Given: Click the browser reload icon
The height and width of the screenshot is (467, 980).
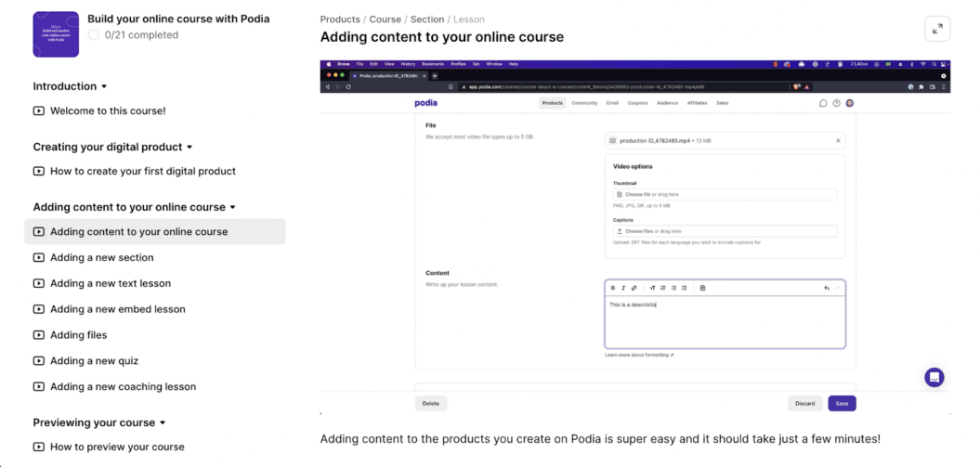Looking at the screenshot, I should pyautogui.click(x=348, y=86).
